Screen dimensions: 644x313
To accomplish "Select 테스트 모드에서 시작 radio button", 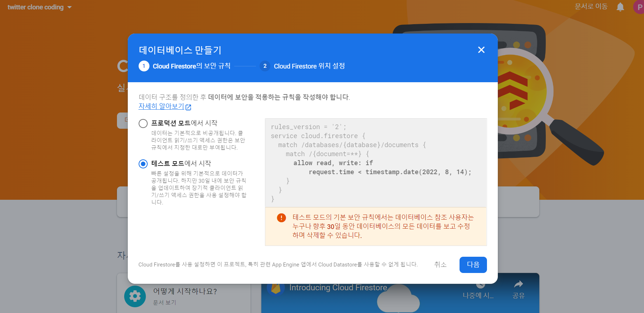I will point(143,164).
